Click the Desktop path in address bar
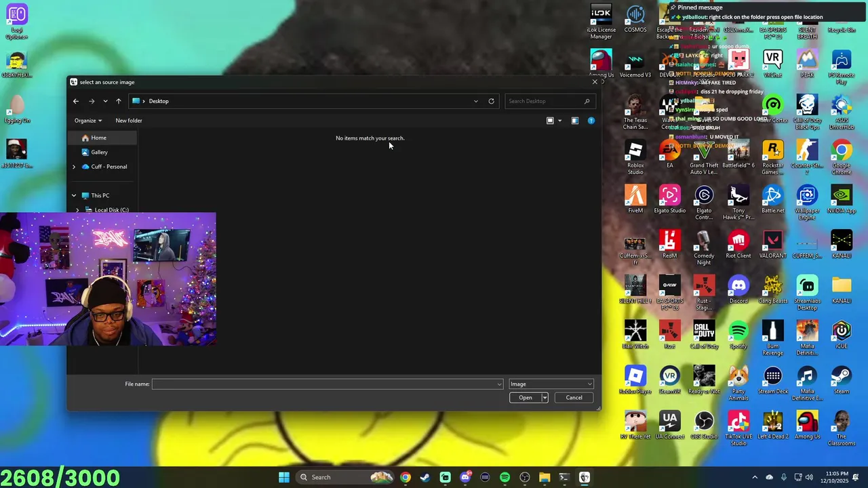The image size is (868, 488). click(159, 101)
